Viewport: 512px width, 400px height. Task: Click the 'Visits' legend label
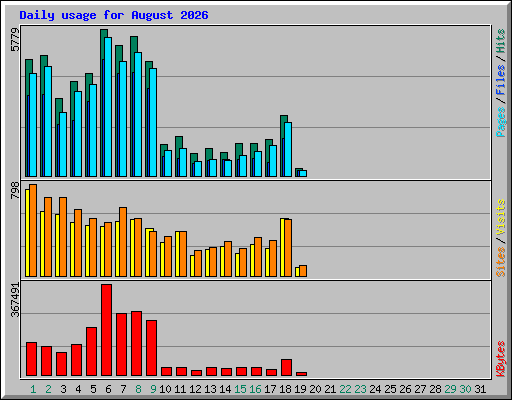tap(501, 217)
